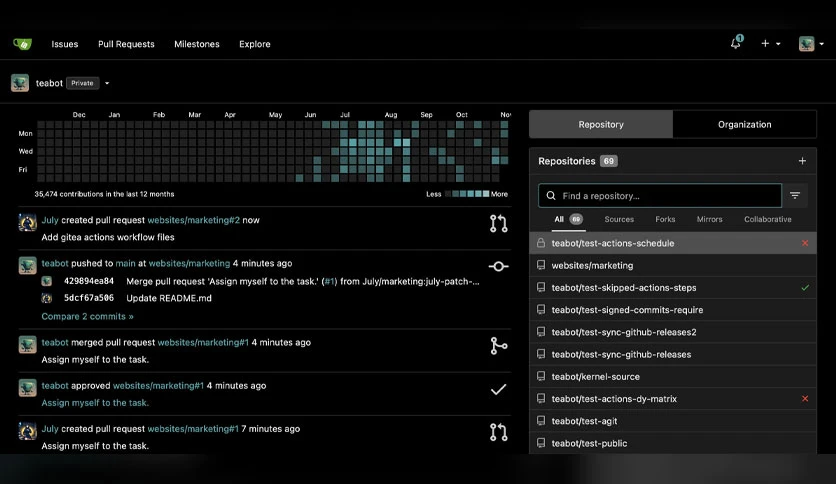Open teabot/test-sync-github-releases2 repository
This screenshot has height=484, width=836.
point(624,332)
